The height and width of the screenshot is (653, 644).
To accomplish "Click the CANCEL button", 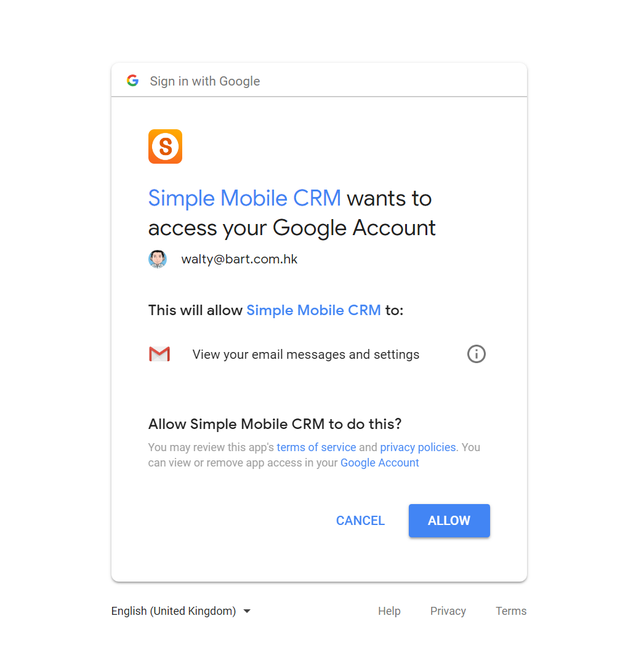I will (x=360, y=521).
